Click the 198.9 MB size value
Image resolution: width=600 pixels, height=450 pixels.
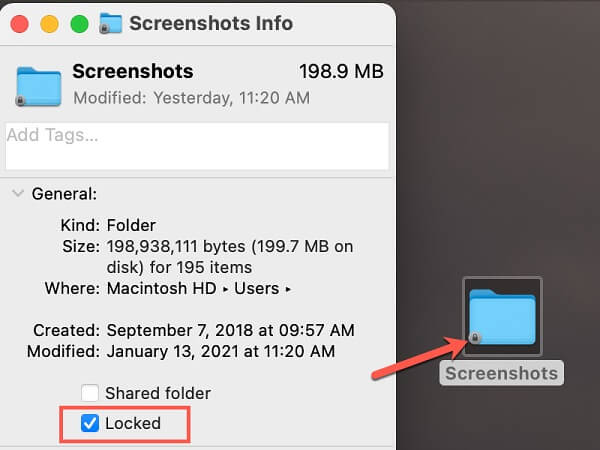[x=341, y=72]
